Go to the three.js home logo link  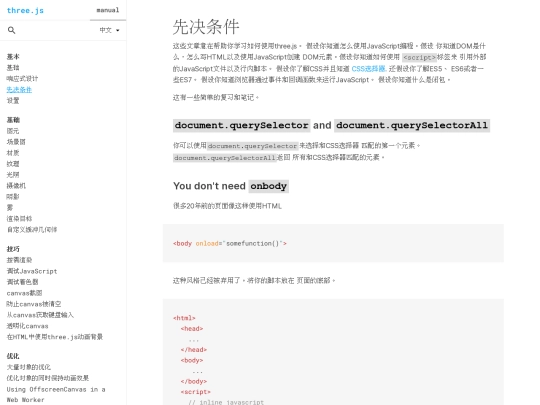click(x=25, y=10)
